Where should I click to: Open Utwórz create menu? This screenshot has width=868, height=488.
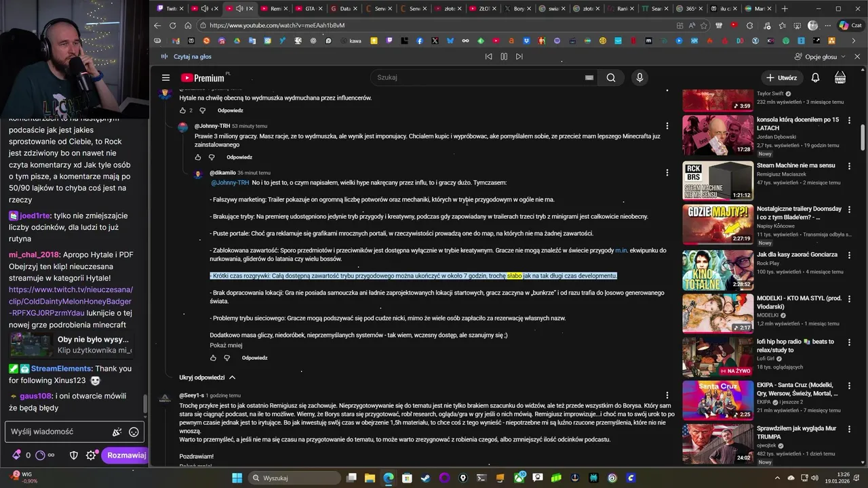pyautogui.click(x=781, y=78)
